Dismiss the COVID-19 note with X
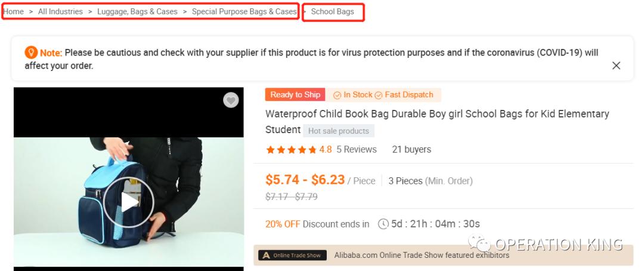 coord(616,66)
